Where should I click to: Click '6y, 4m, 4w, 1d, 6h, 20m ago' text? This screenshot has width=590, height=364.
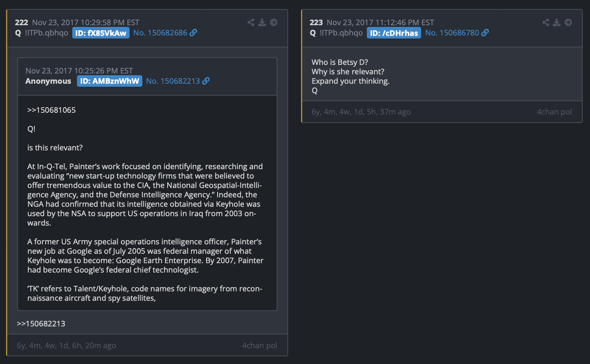click(x=66, y=346)
